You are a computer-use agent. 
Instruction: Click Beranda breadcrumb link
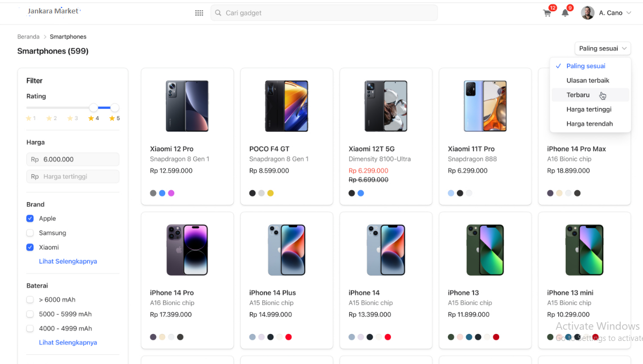point(28,36)
